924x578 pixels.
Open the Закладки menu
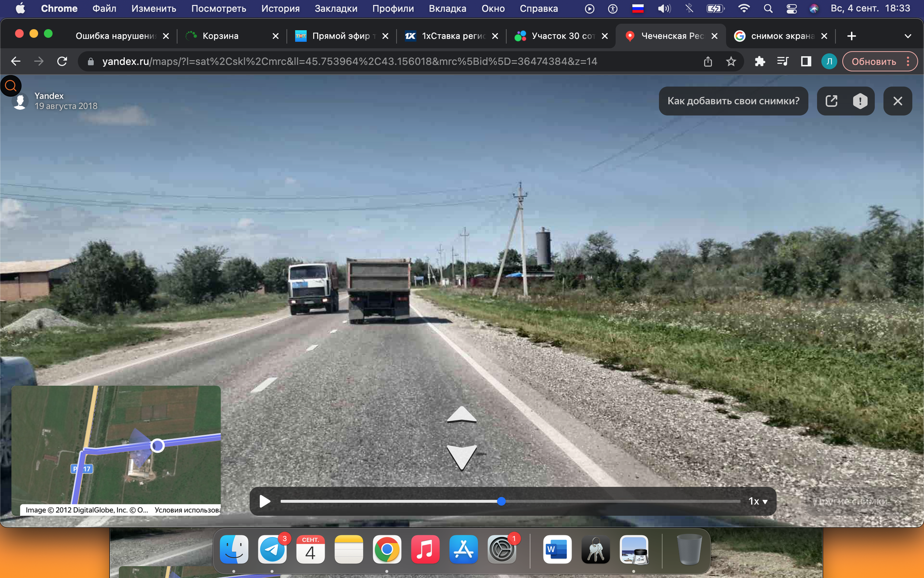click(335, 9)
